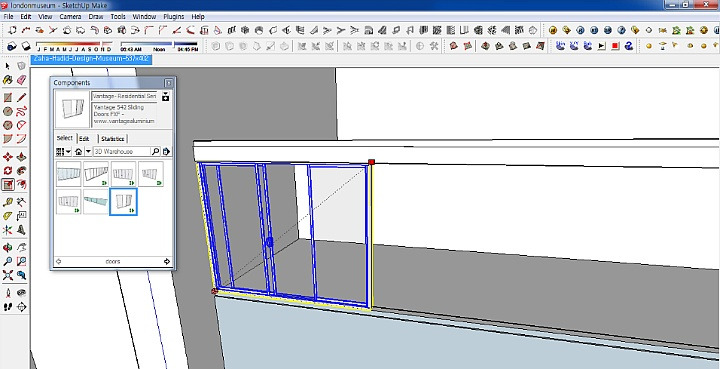Toggle the component options arrow beside name
This screenshot has width=720, height=369.
(x=166, y=96)
